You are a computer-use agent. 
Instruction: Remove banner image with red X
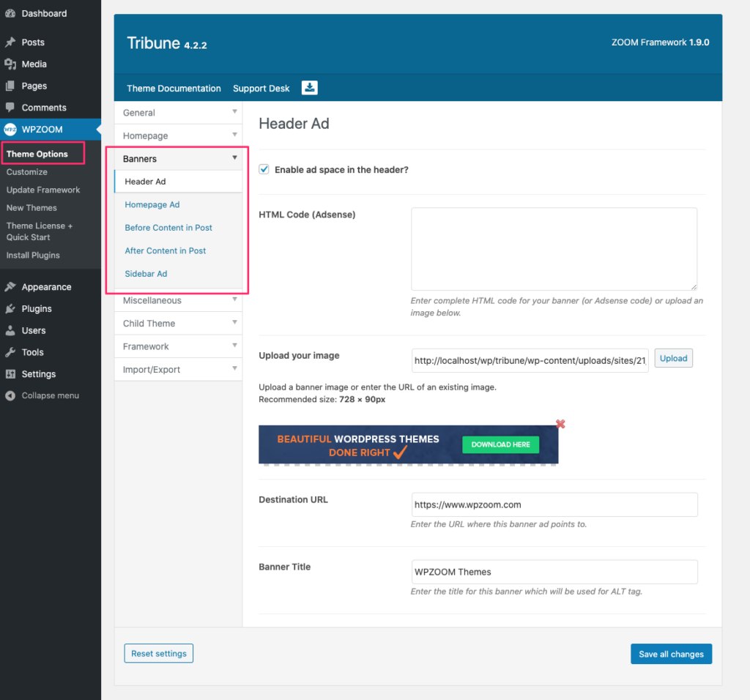(x=560, y=424)
